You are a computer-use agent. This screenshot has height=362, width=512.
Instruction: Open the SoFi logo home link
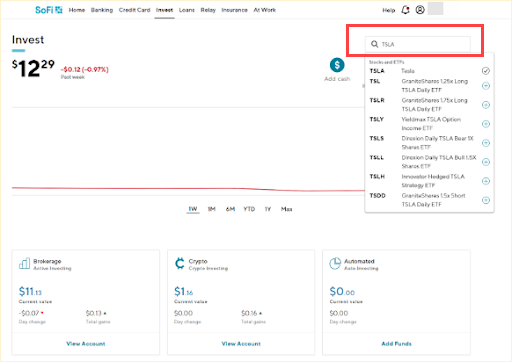point(49,10)
